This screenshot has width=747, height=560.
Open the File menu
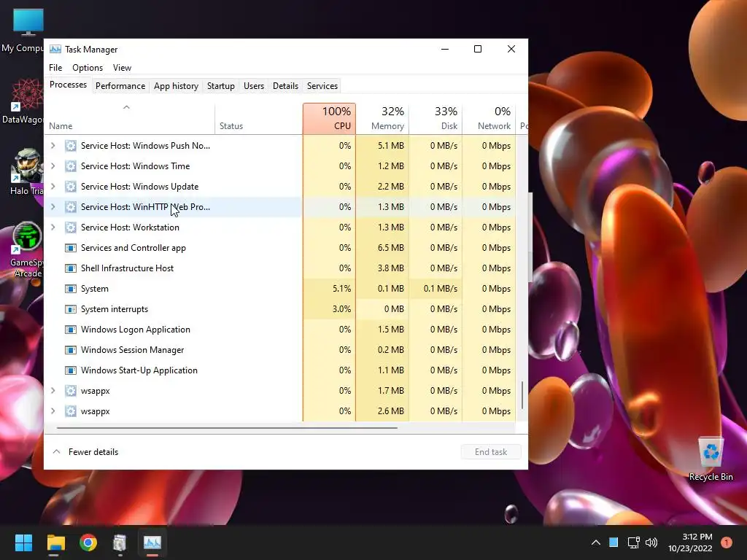(55, 68)
